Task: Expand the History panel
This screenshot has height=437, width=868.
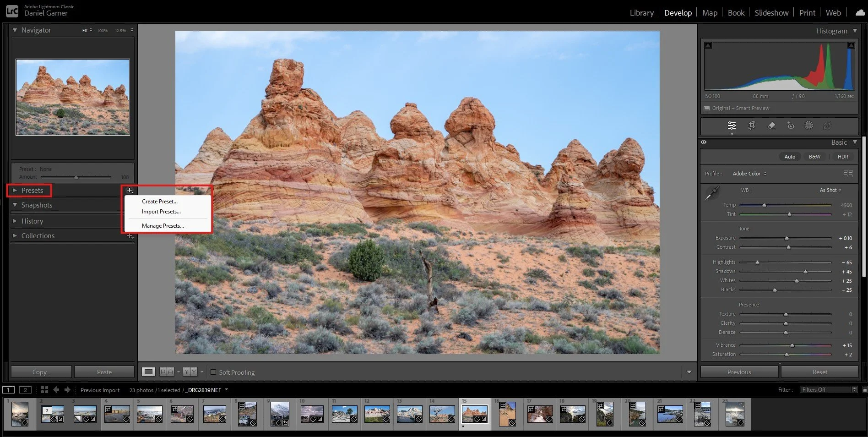Action: pos(15,221)
